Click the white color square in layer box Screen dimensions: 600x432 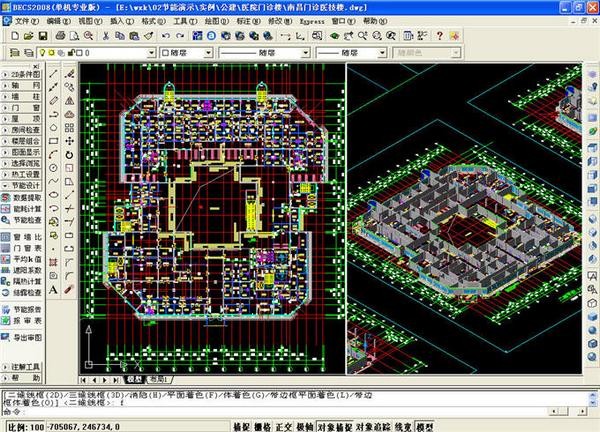pyautogui.click(x=79, y=53)
